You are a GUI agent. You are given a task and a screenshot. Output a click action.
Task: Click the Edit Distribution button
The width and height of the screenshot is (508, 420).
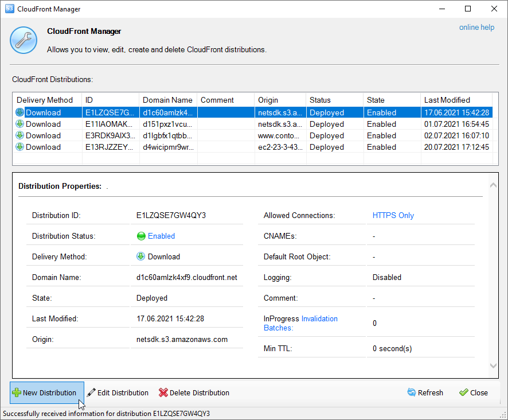(x=118, y=393)
